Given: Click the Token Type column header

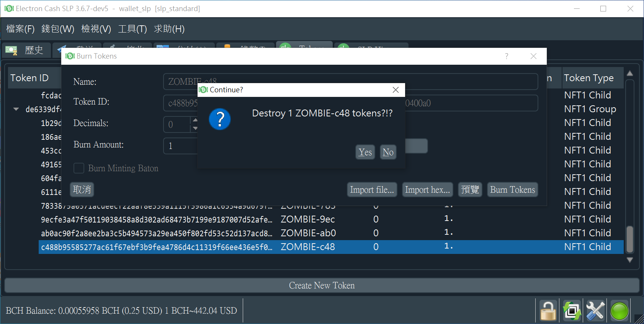Looking at the screenshot, I should pos(592,78).
